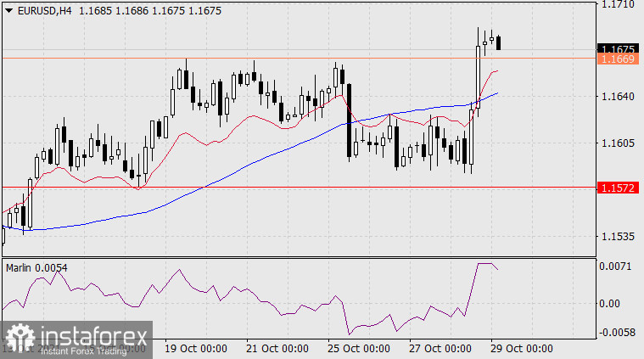This screenshot has width=644, height=359.
Task: Click the 0.0071 Marlin scale label
Action: [x=614, y=266]
